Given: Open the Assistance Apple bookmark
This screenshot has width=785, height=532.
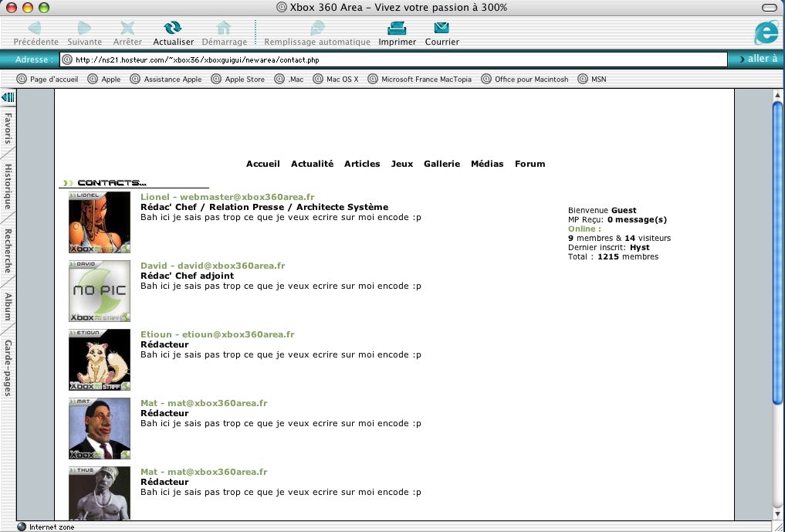Looking at the screenshot, I should point(166,80).
